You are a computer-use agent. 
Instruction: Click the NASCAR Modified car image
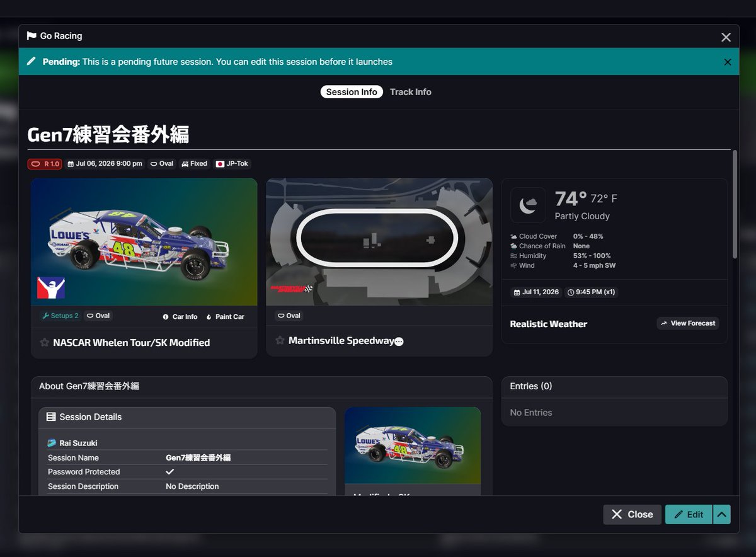[144, 242]
